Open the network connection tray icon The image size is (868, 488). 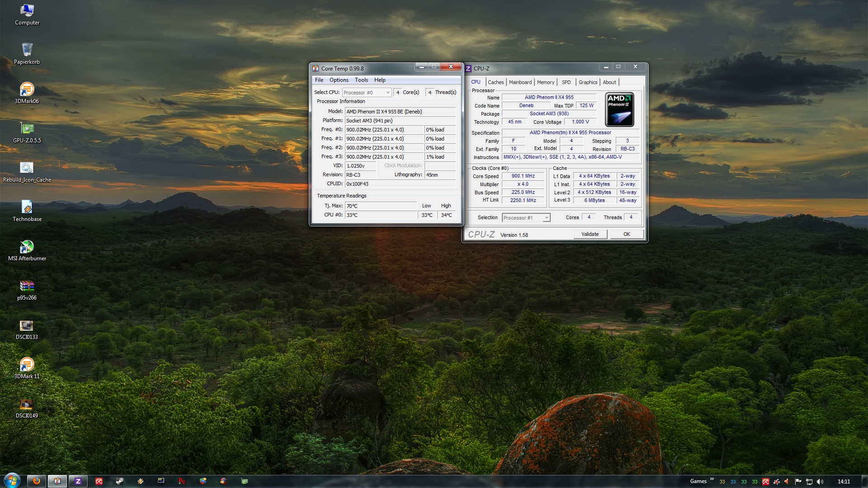[809, 482]
